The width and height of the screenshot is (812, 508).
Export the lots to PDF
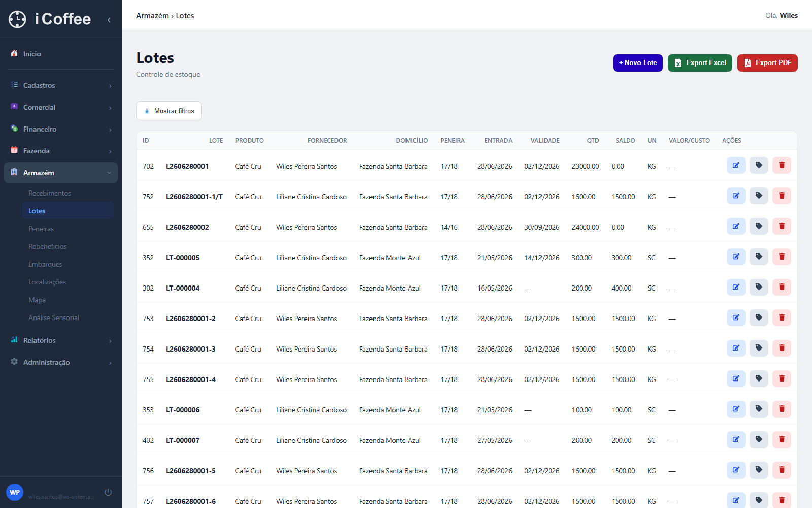coord(767,63)
